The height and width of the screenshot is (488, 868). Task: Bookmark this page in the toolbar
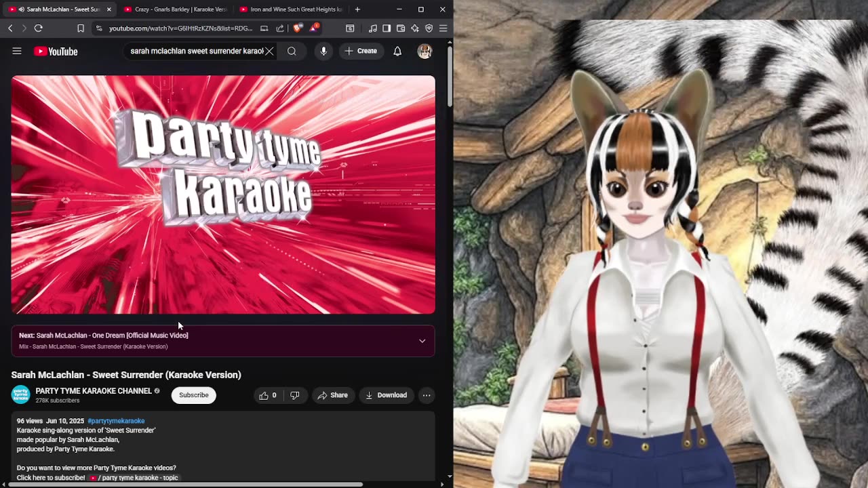[80, 28]
